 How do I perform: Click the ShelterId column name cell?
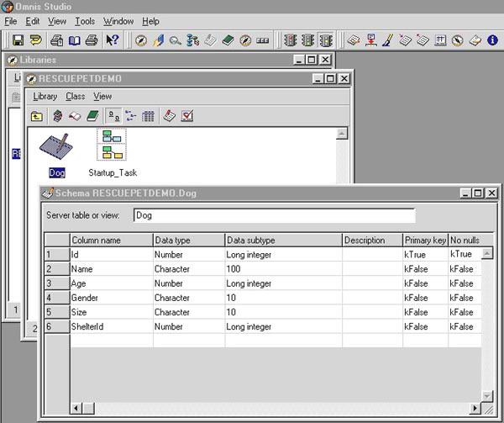112,326
